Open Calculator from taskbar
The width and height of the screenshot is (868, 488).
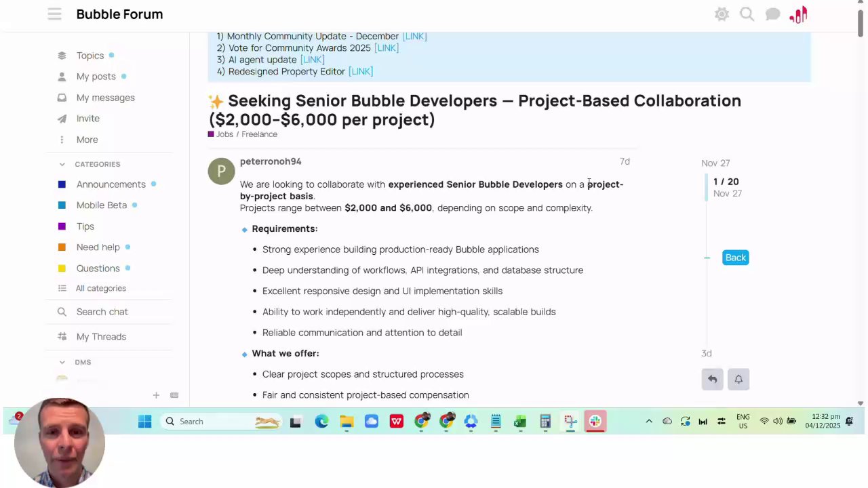coord(545,422)
